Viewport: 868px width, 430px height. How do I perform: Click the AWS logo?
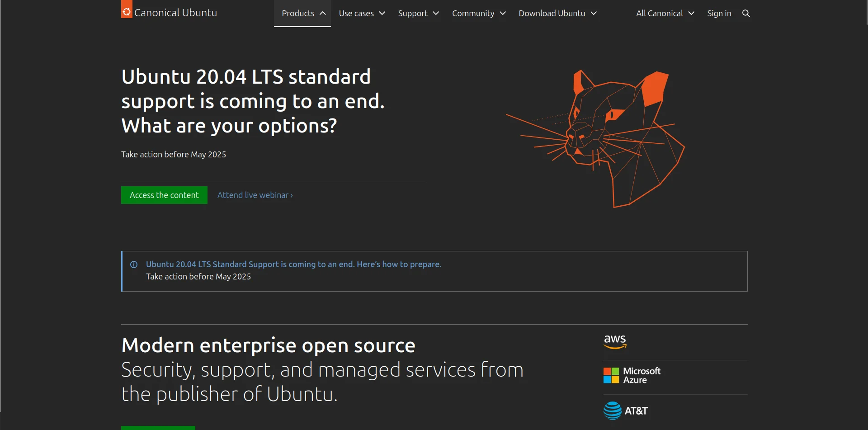point(615,342)
